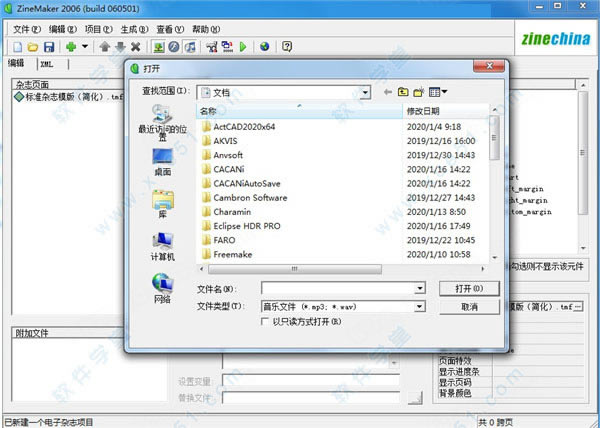Image resolution: width=600 pixels, height=428 pixels.
Task: Expand the 文件名 dropdown arrow
Action: coord(420,288)
